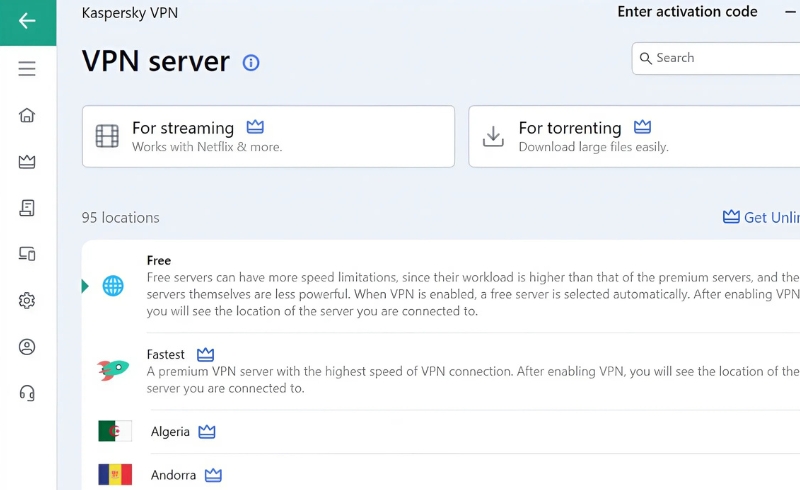Select the For streaming card
Image resolution: width=800 pixels, height=490 pixels.
[x=268, y=136]
